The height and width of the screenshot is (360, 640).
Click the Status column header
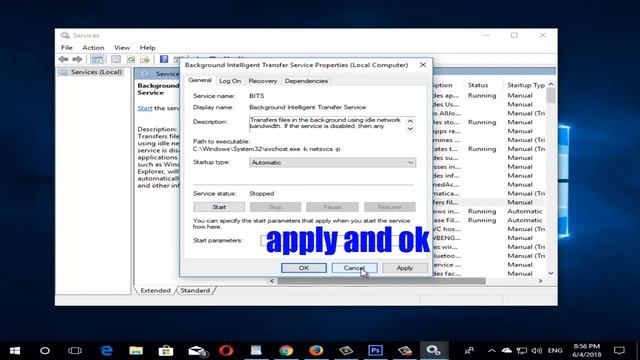[478, 85]
